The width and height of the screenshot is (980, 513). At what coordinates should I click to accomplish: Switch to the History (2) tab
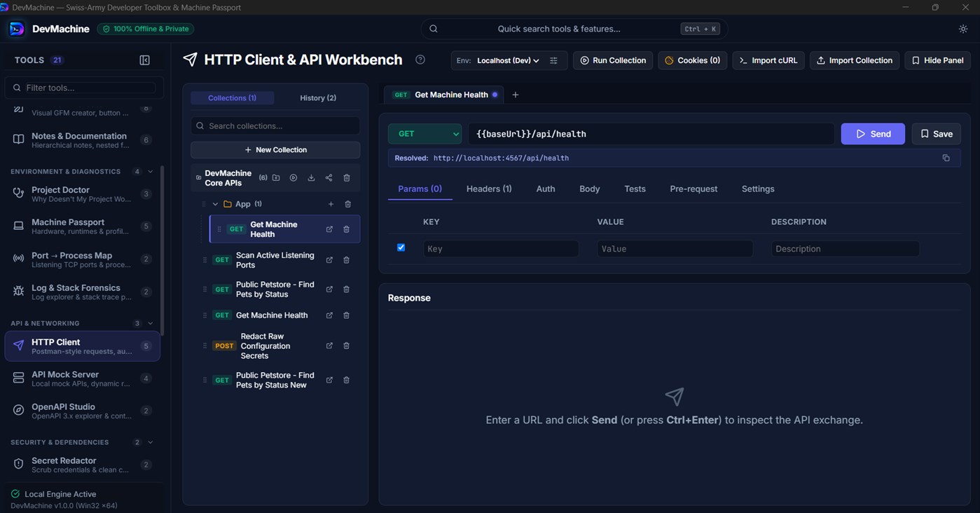coord(318,98)
